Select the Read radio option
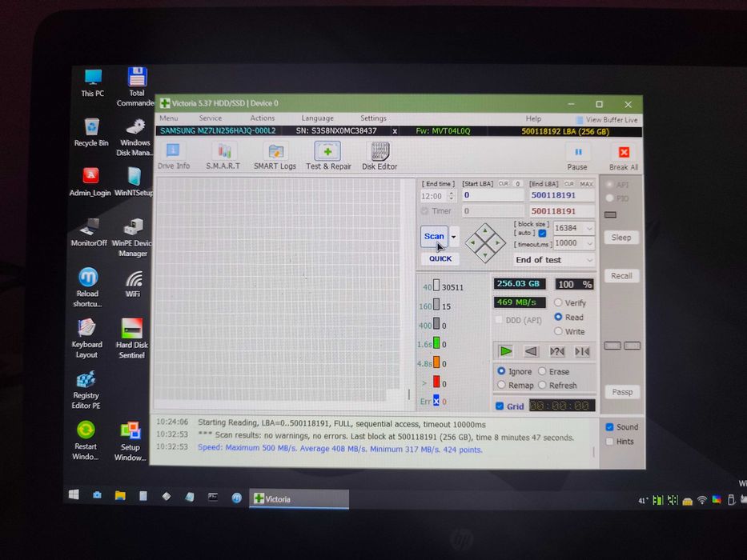 568,317
